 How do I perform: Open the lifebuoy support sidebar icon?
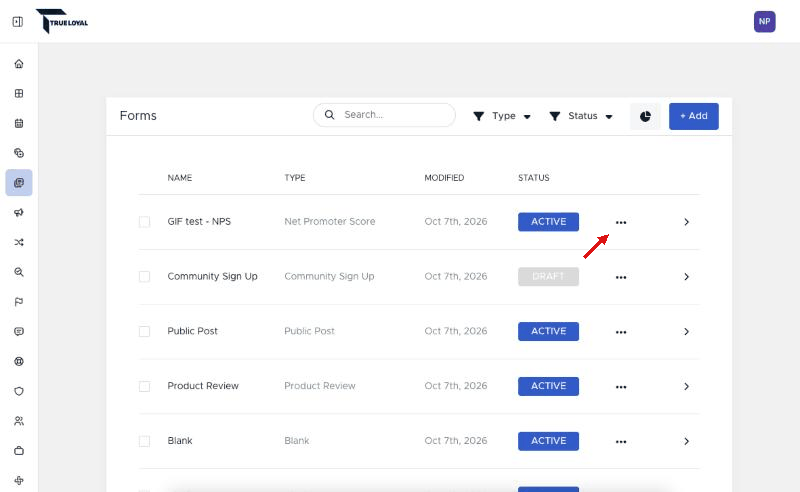[19, 361]
